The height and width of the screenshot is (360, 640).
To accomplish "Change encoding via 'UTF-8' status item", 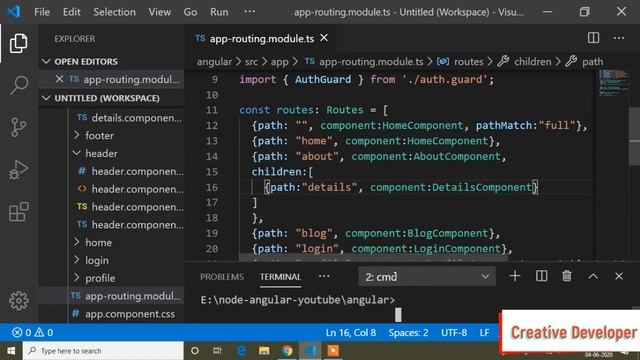I will pos(454,333).
